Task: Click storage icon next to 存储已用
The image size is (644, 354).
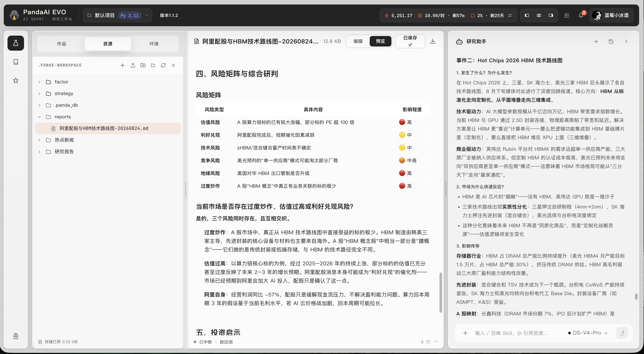Action: (40, 342)
